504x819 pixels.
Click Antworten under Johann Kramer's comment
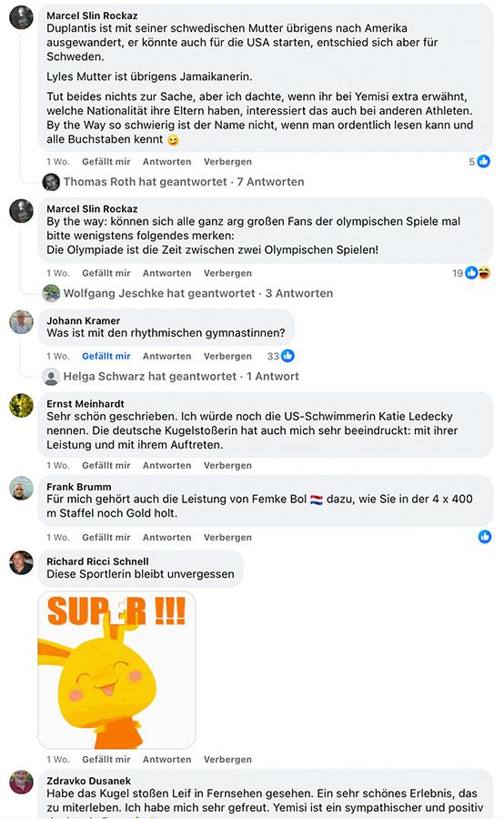pos(167,356)
